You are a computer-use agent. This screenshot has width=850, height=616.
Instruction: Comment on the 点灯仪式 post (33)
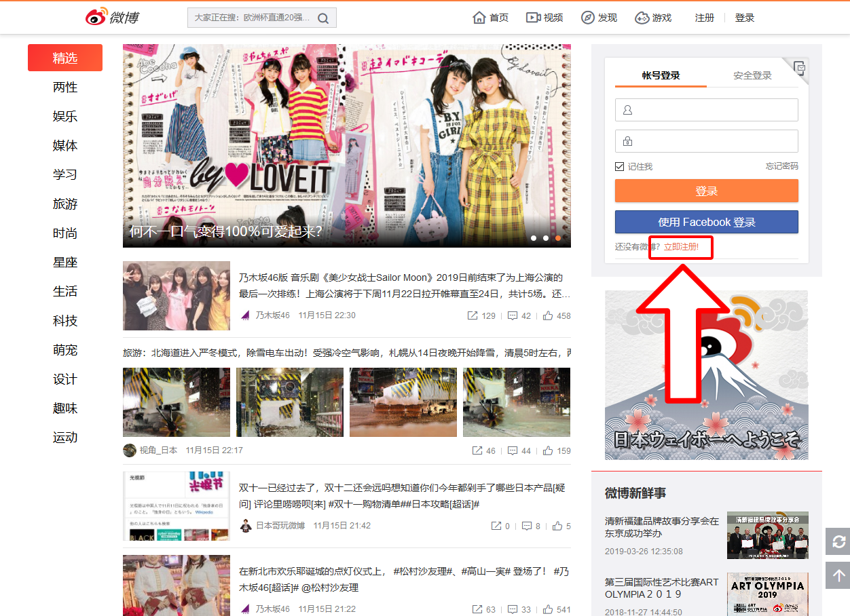pos(519,609)
